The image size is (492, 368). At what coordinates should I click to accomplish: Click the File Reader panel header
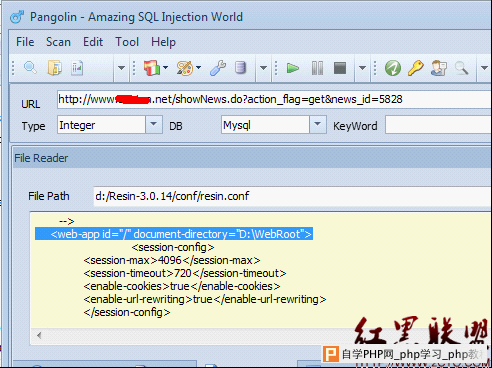tap(252, 158)
